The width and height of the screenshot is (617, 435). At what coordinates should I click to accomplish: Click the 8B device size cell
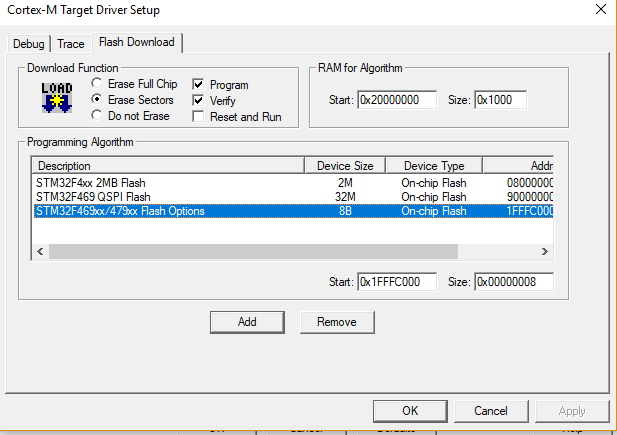pos(345,211)
